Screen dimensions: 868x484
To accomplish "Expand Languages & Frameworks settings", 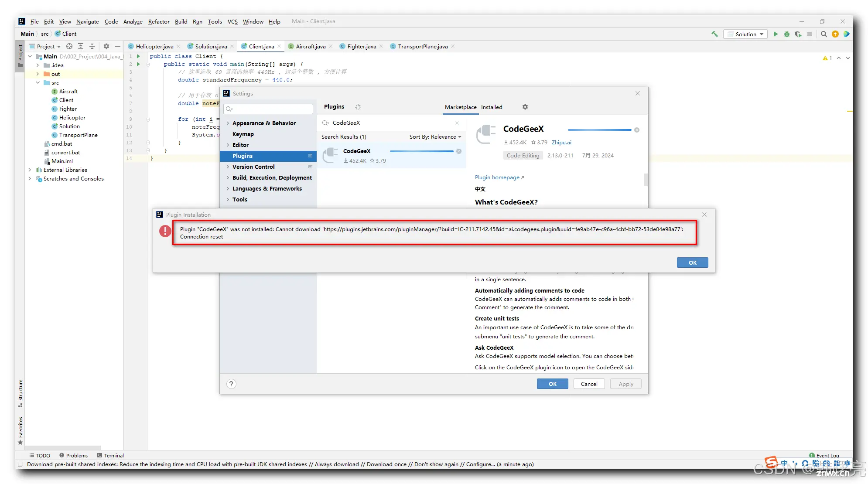I will coord(228,189).
